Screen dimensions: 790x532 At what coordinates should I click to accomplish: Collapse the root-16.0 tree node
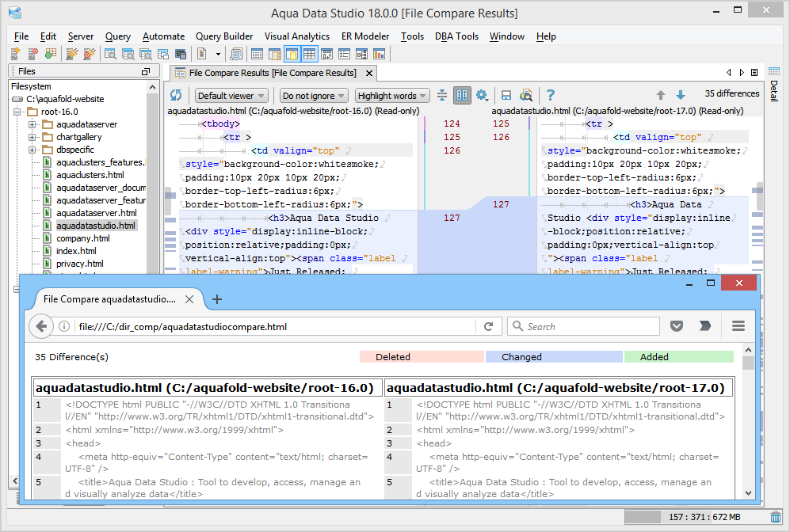tap(17, 112)
